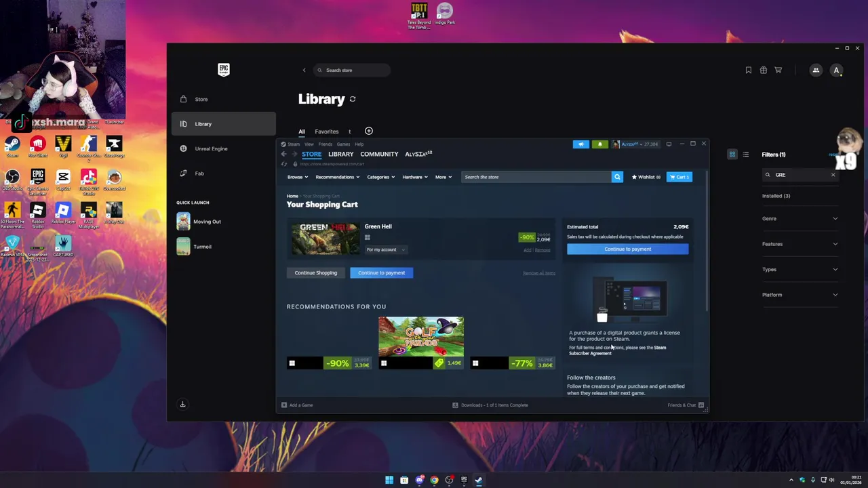The width and height of the screenshot is (868, 488).
Task: Open Steam desktop shortcut
Action: pyautogui.click(x=12, y=146)
